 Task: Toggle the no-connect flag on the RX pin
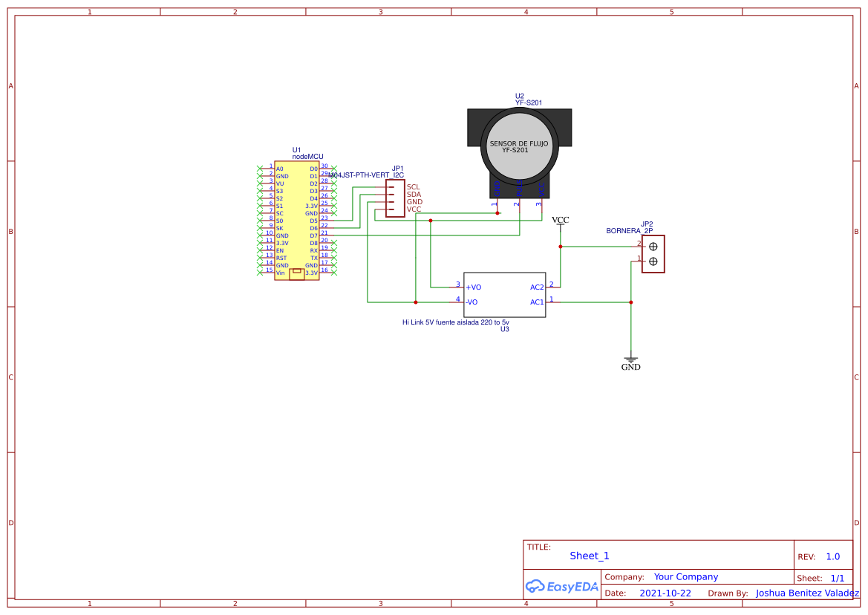334,250
